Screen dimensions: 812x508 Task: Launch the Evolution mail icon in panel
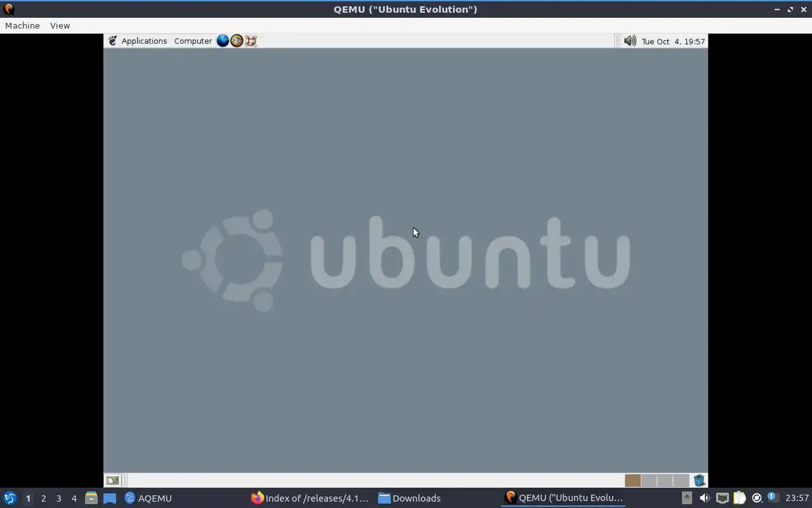tap(237, 41)
